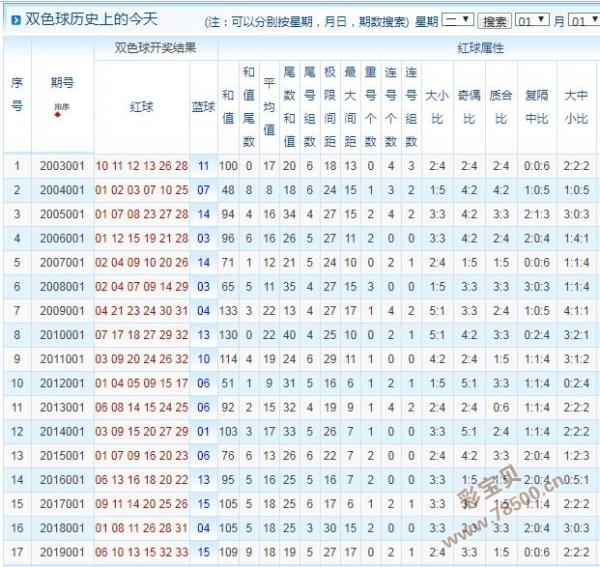Image resolution: width=600 pixels, height=567 pixels.
Task: Open the 星期 weekday dropdown
Action: tap(458, 20)
